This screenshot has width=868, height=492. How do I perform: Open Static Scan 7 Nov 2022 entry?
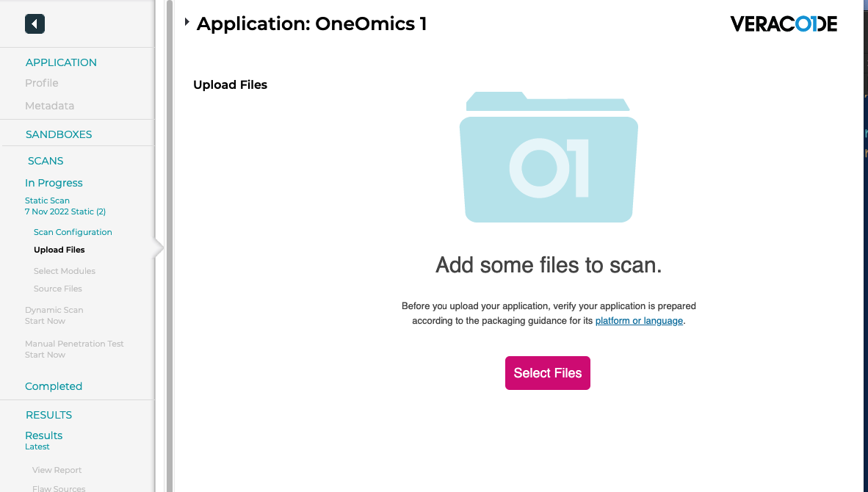pos(65,206)
